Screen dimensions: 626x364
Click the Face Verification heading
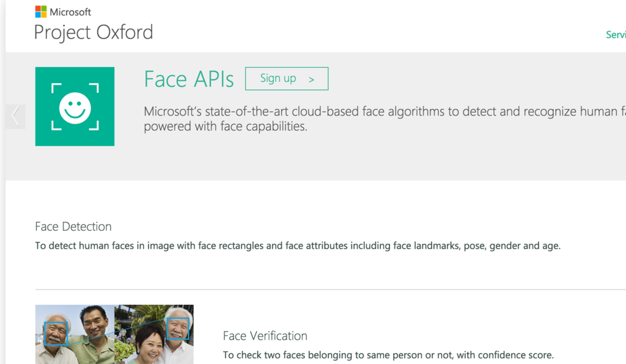tap(265, 336)
